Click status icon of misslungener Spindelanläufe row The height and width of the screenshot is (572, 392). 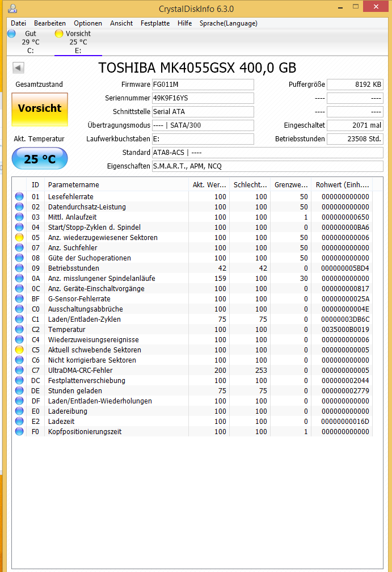pyautogui.click(x=19, y=278)
